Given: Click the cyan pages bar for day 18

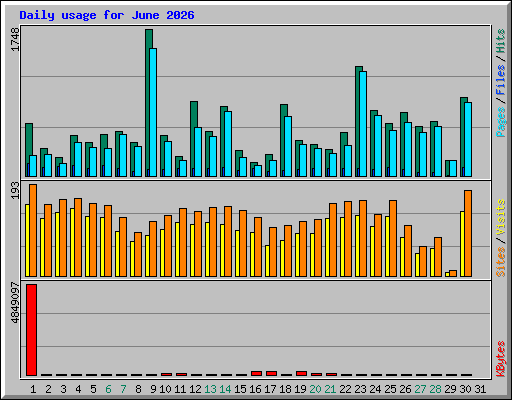Looking at the screenshot, I should [x=288, y=146].
